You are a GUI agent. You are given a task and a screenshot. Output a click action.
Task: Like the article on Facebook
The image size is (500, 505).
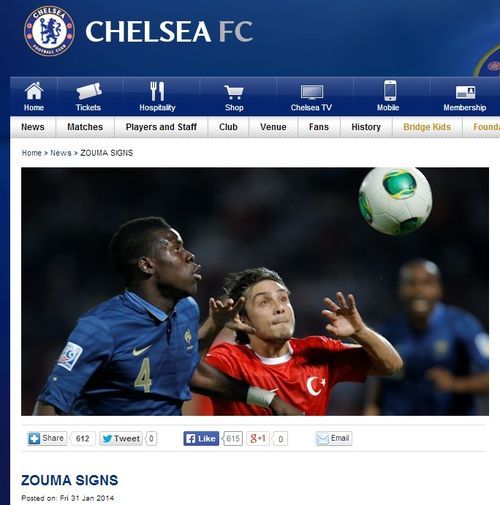pos(201,439)
